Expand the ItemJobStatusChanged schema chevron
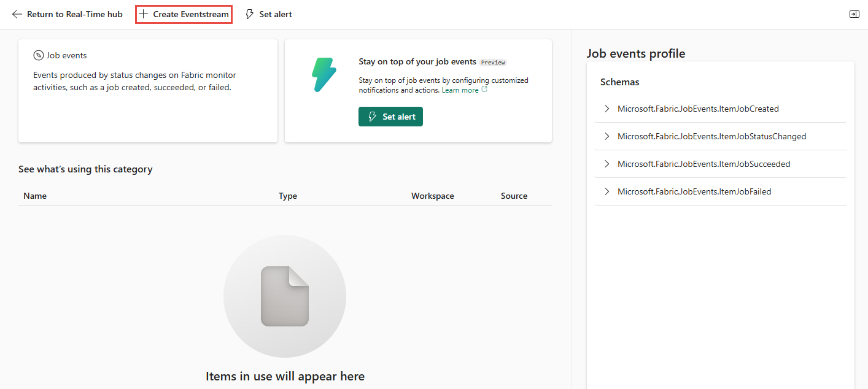 coord(606,136)
